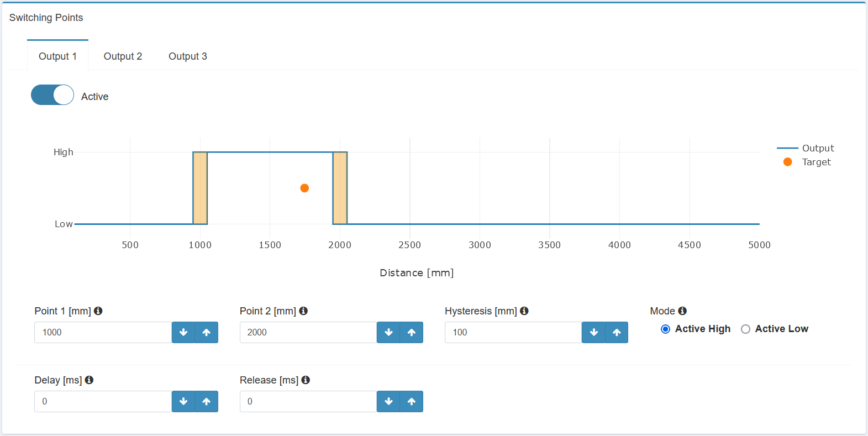868x436 pixels.
Task: Click info icon beside Point 2 label
Action: pyautogui.click(x=303, y=311)
